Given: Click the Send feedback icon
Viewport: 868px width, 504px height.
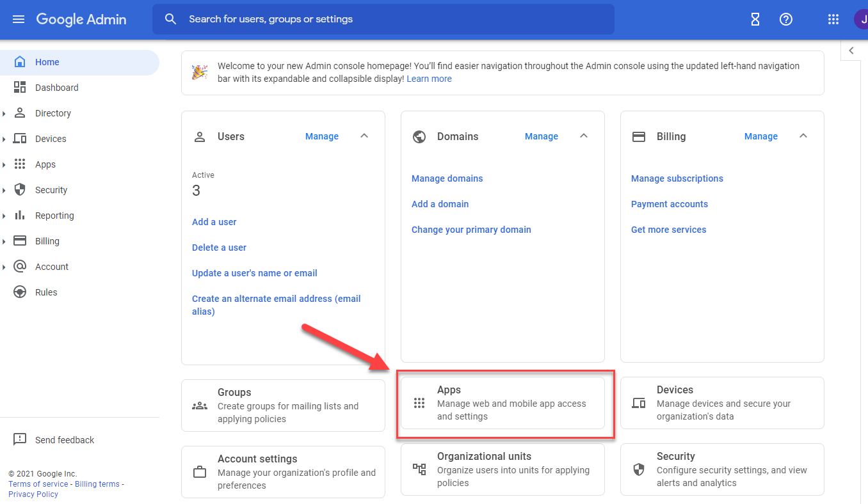Looking at the screenshot, I should click(20, 439).
